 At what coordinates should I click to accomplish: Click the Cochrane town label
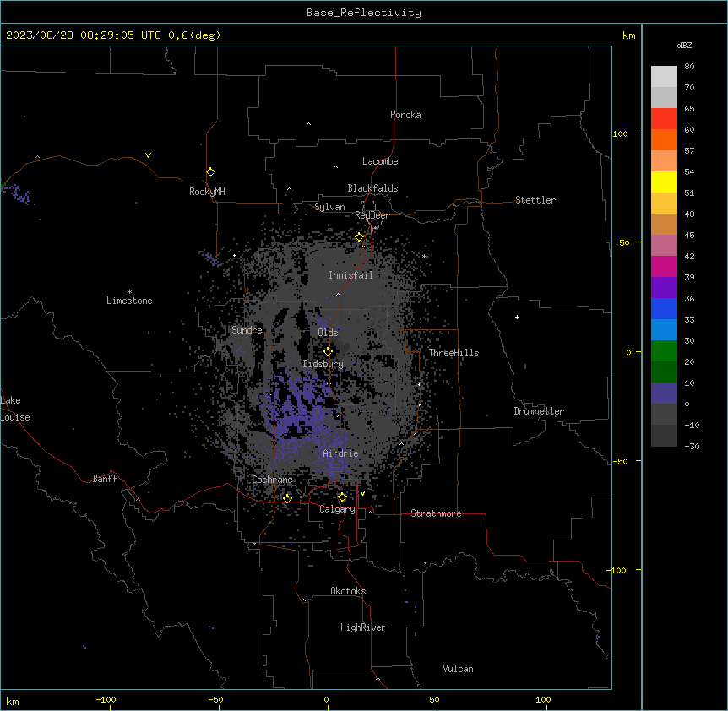click(272, 480)
